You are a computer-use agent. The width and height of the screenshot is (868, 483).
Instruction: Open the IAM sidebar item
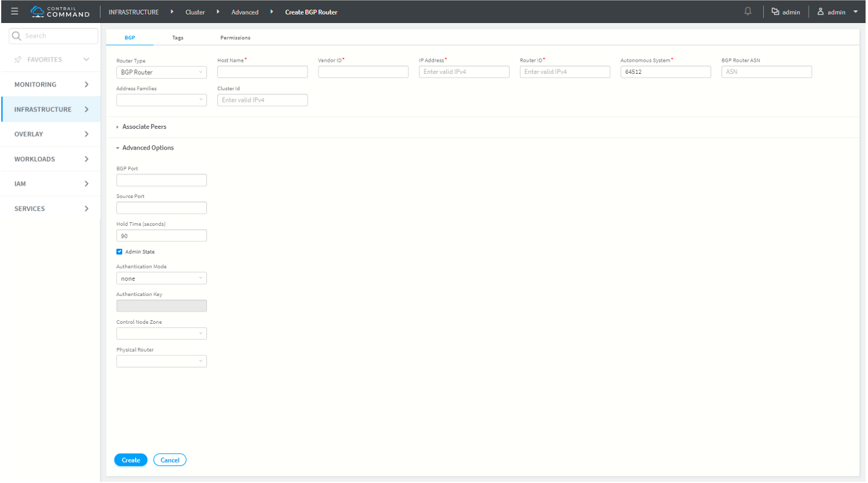pyautogui.click(x=50, y=184)
